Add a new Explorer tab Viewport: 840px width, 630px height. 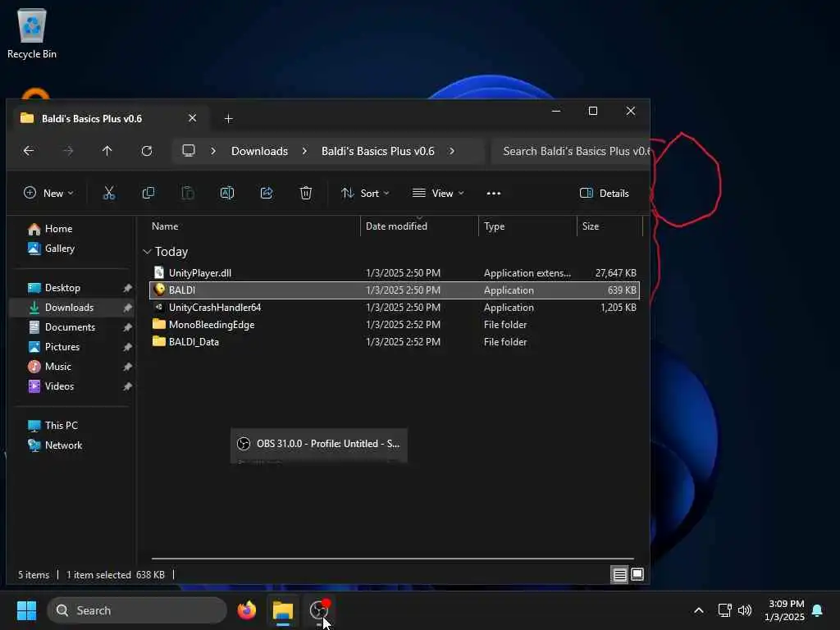pos(228,118)
